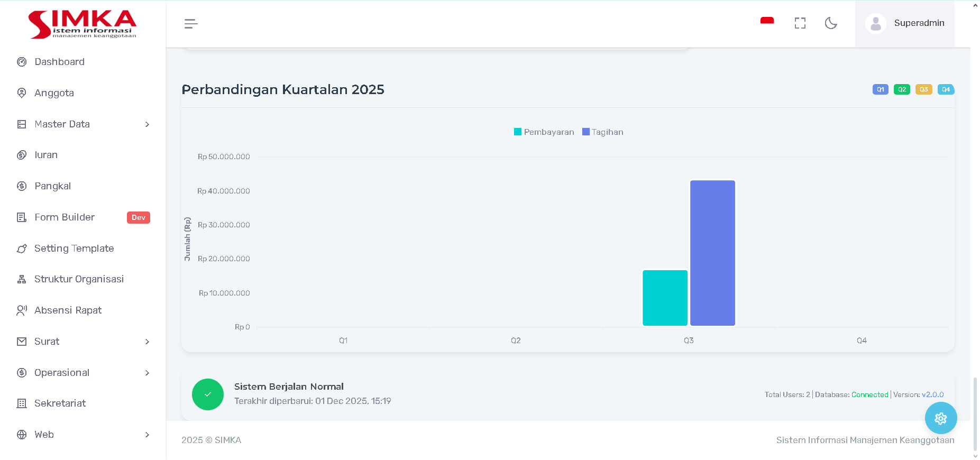
Task: Click the SIMKA logo
Action: coord(83,24)
